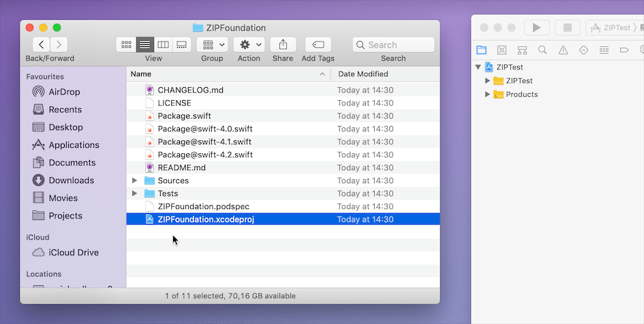
Task: Click the Favourites sidebar heading
Action: (x=45, y=77)
